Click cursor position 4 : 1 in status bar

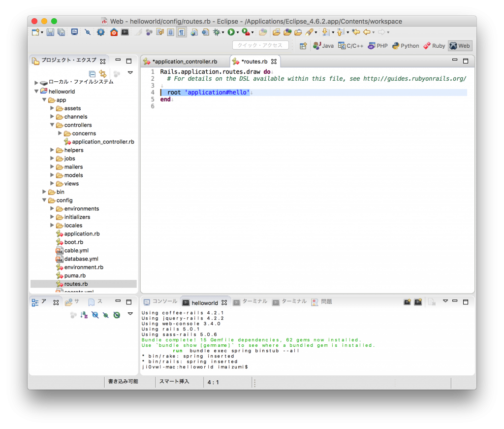coord(213,382)
